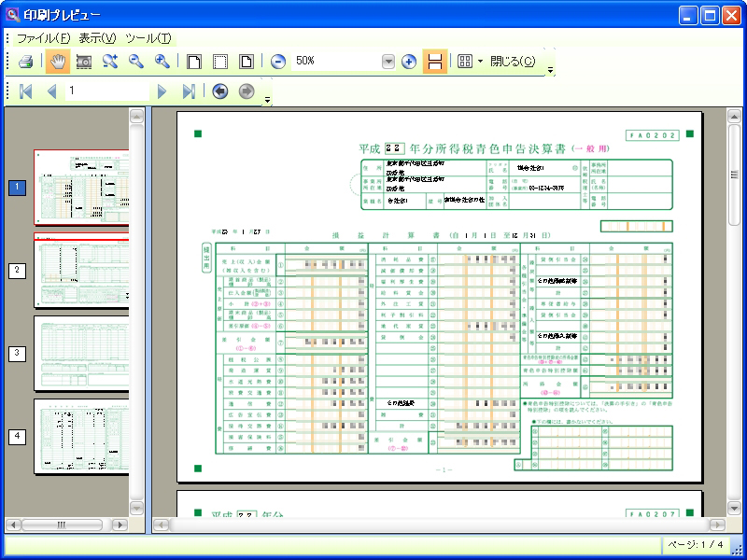Jump to the last page
The height and width of the screenshot is (560, 747).
coord(189,91)
